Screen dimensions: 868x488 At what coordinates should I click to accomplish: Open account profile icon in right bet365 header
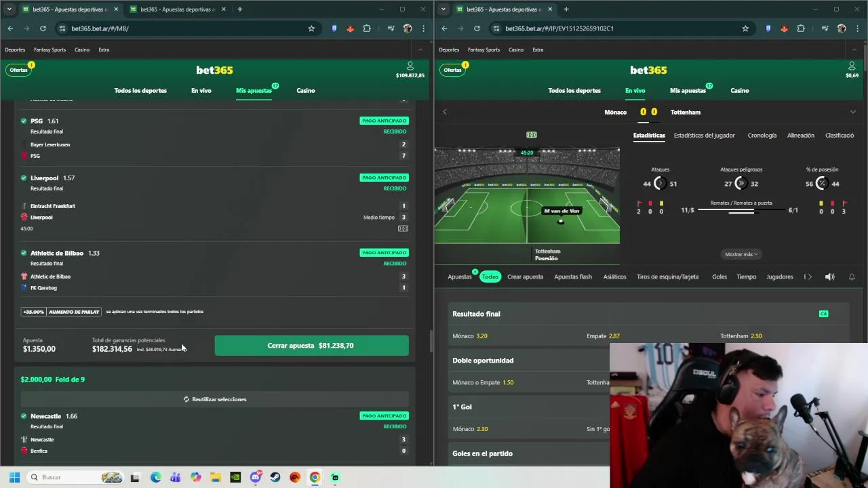click(x=852, y=66)
